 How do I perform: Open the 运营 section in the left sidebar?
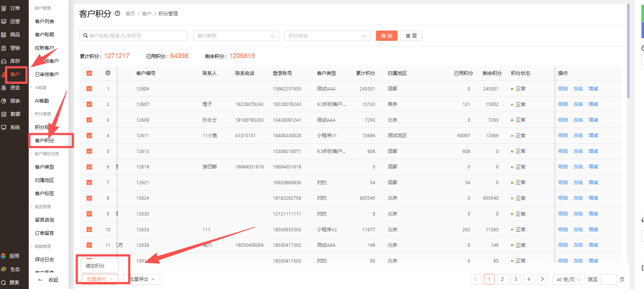[x=11, y=21]
